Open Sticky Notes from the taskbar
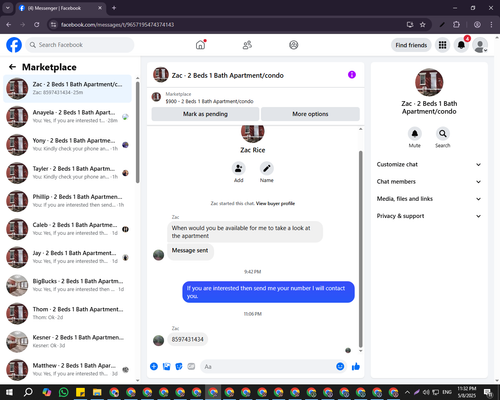This screenshot has height=400, width=500. pyautogui.click(x=80, y=392)
